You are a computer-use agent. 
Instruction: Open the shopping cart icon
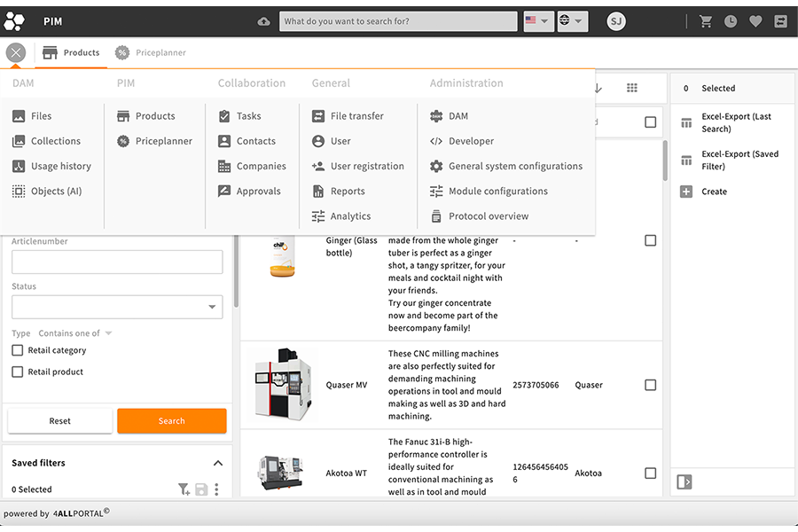pos(706,21)
